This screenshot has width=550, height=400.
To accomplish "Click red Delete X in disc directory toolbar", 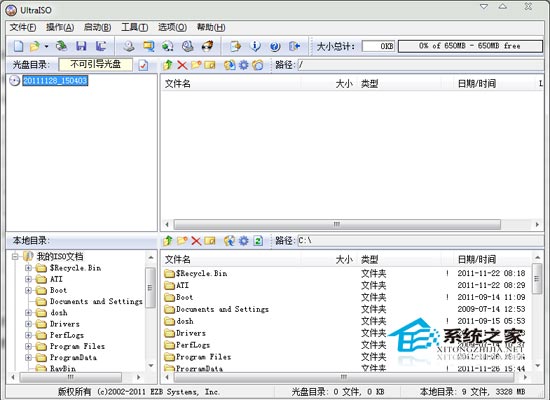I will [x=182, y=65].
